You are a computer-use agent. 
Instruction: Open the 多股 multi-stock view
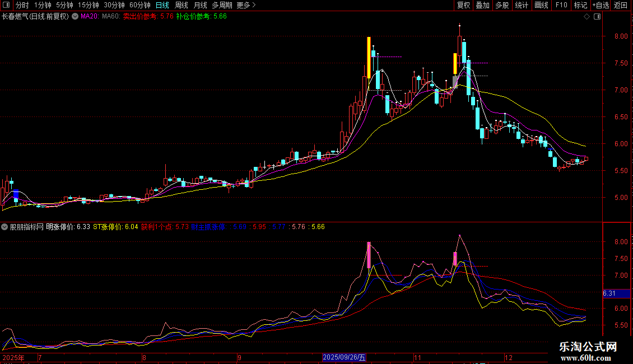tap(502, 5)
